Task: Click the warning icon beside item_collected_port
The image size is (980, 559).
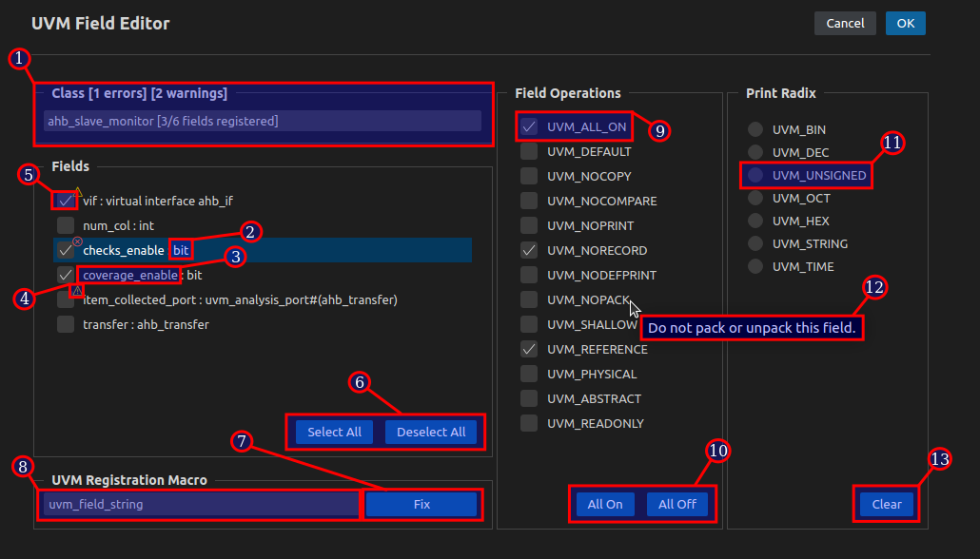Action: click(x=77, y=290)
